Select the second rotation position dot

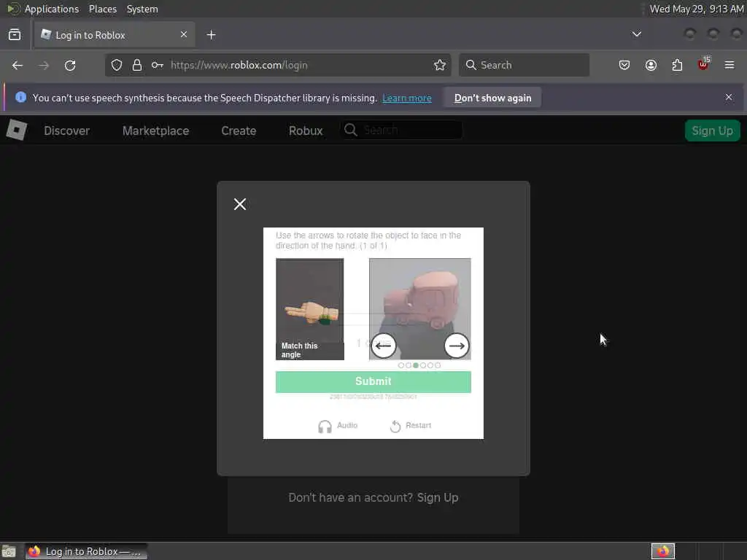(409, 365)
